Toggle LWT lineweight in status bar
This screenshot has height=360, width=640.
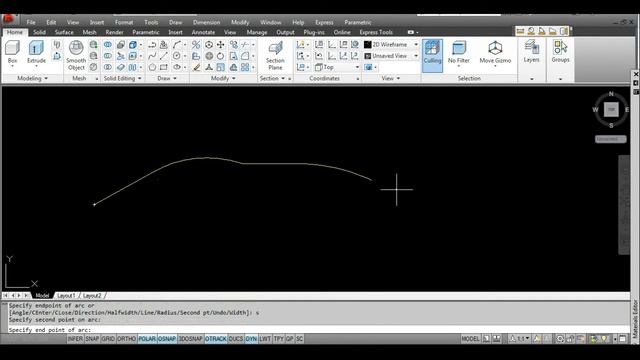[x=265, y=339]
